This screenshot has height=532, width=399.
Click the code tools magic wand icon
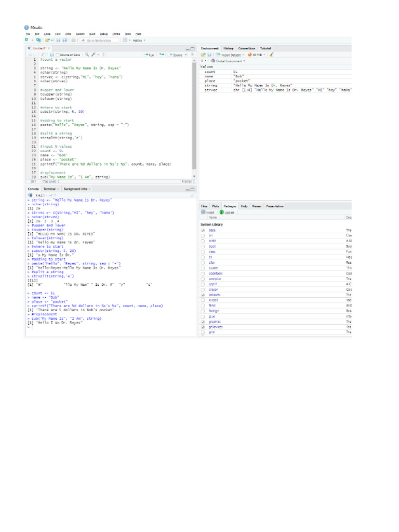click(x=94, y=54)
